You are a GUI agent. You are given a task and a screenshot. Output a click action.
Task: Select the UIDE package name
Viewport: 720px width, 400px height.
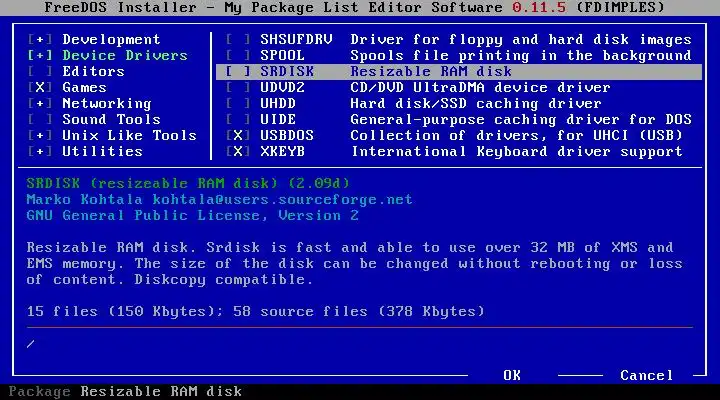tap(278, 119)
